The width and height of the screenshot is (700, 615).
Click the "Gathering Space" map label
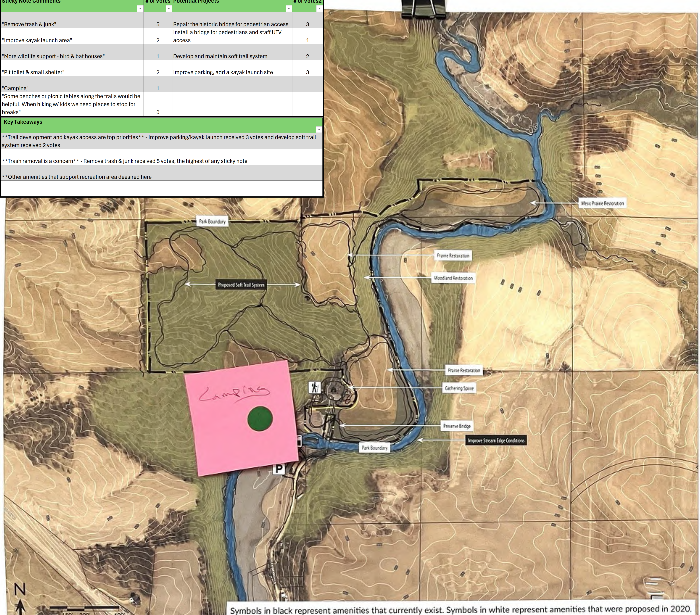[x=459, y=388]
